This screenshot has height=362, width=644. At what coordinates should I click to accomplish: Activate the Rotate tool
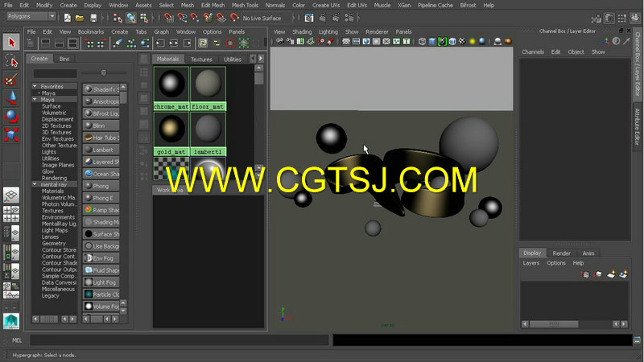tap(11, 116)
